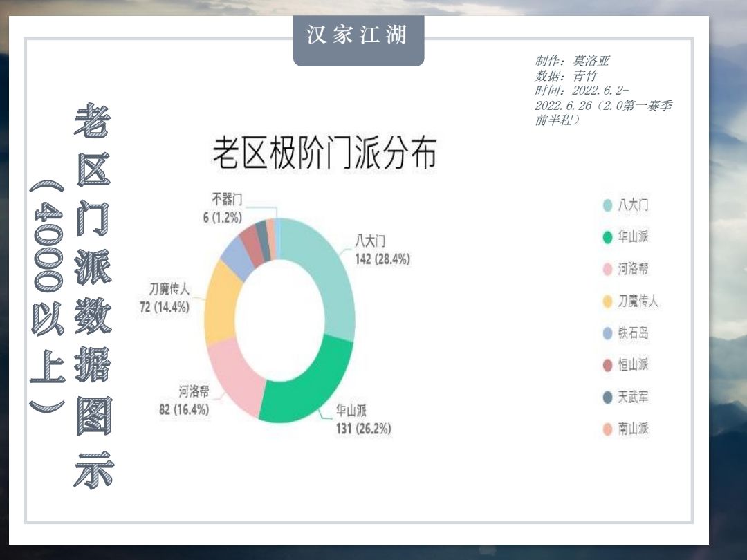747x560 pixels.
Task: Select the 天武军 legend label
Action: (x=633, y=397)
